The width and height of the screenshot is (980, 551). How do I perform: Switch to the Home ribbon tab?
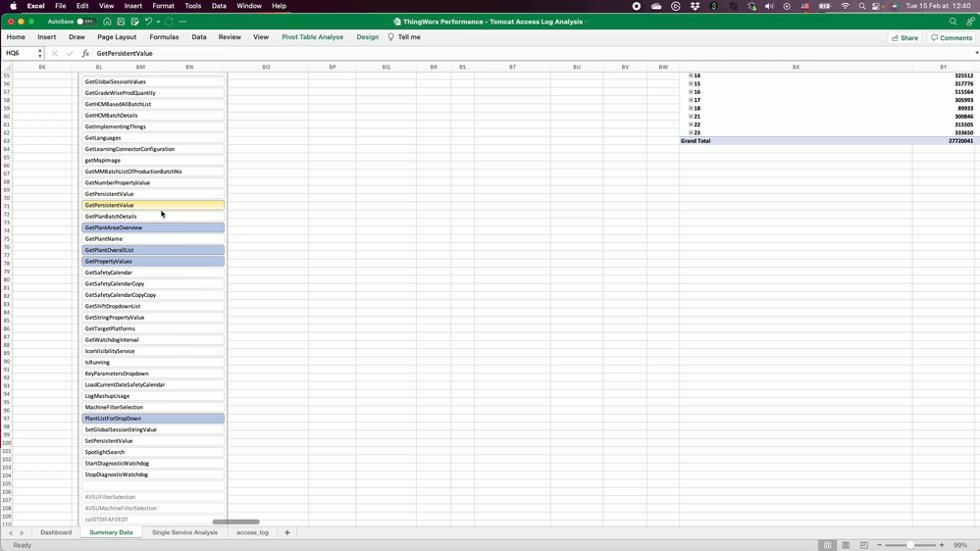click(x=16, y=37)
